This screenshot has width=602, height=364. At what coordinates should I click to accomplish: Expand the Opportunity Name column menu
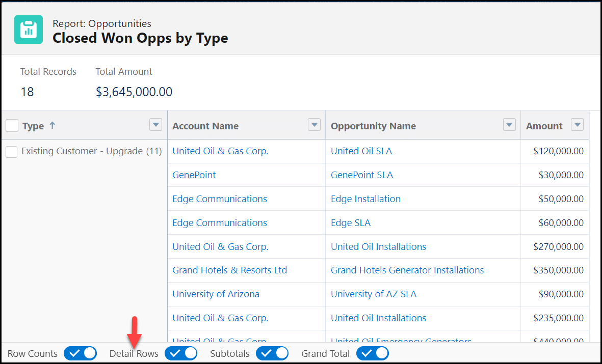pyautogui.click(x=509, y=125)
